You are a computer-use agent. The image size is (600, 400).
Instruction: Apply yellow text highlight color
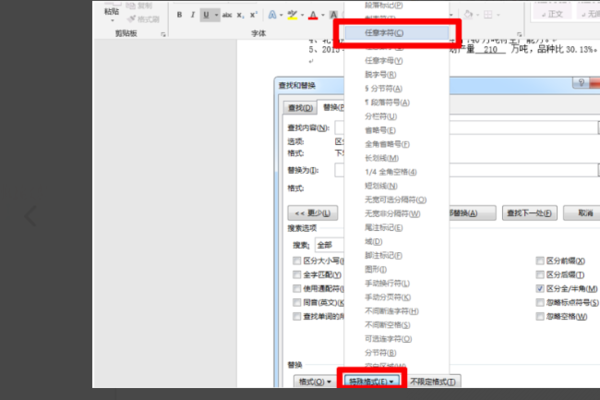pos(292,15)
